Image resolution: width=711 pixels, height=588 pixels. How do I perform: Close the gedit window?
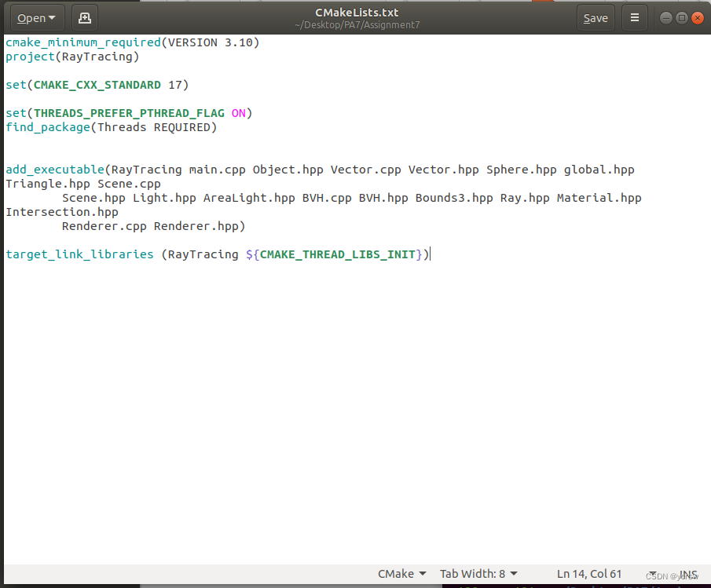[x=698, y=18]
